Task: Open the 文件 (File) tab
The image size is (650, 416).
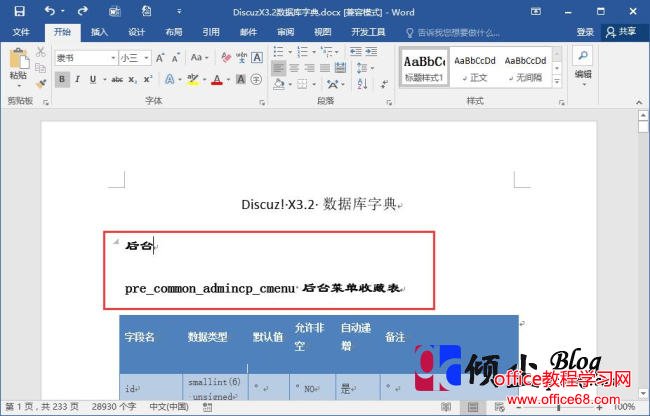Action: [21, 32]
